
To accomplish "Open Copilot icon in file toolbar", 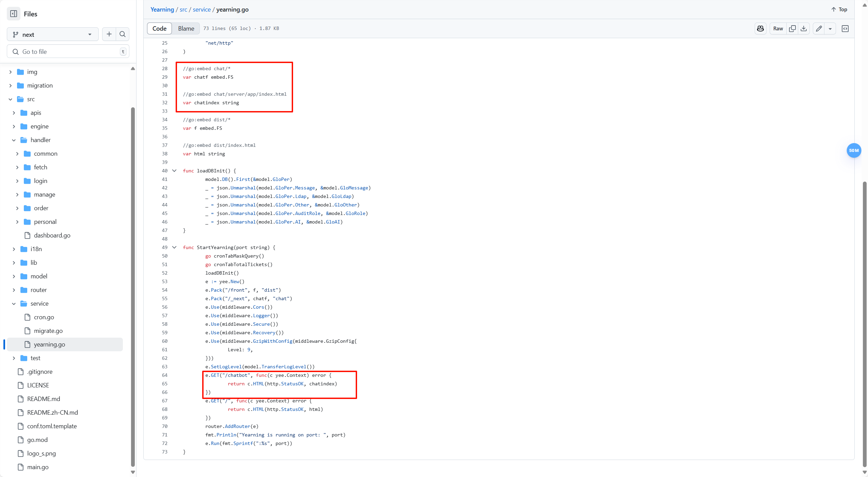I will [760, 29].
